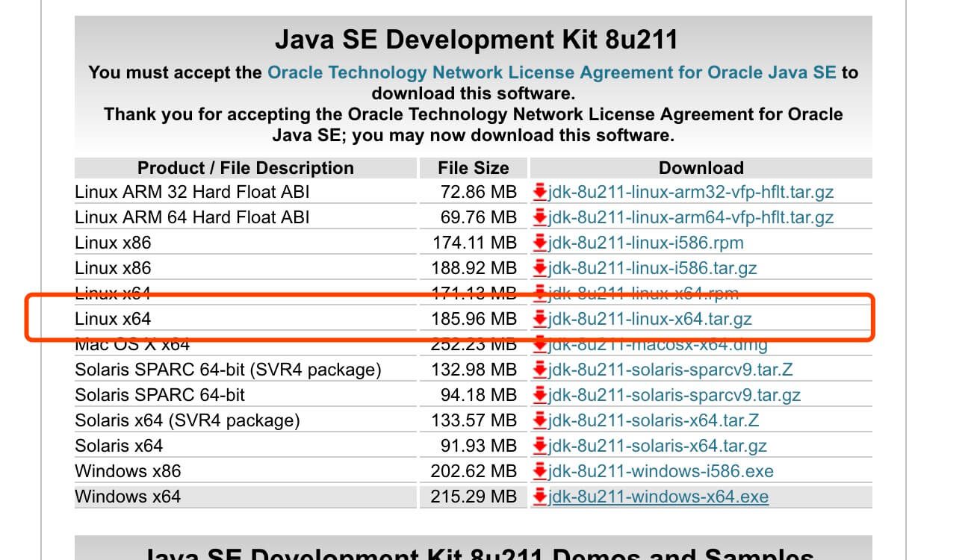Select the Windows x64 row label
Screen dimensions: 974x560
128,497
